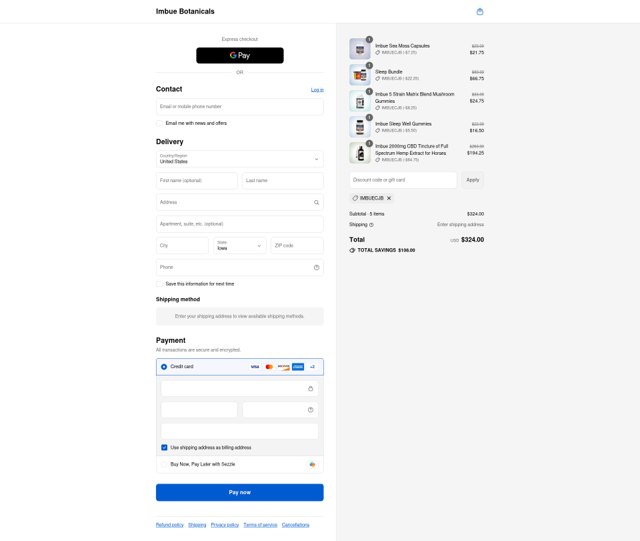The height and width of the screenshot is (541, 640).
Task: Click the ZIP code field
Action: 297,245
